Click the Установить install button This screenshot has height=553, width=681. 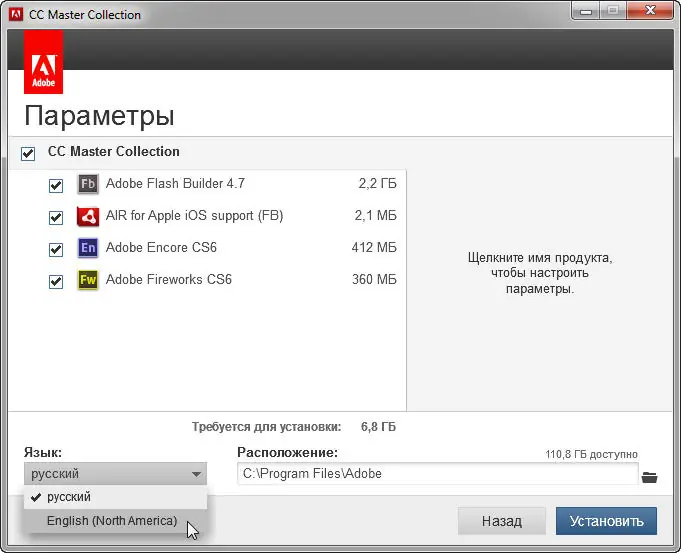[606, 521]
